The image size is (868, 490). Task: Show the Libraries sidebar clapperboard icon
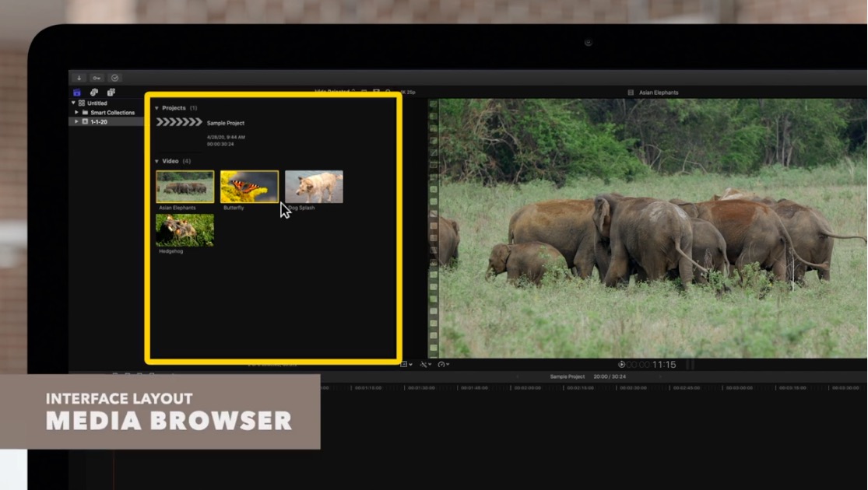[77, 93]
